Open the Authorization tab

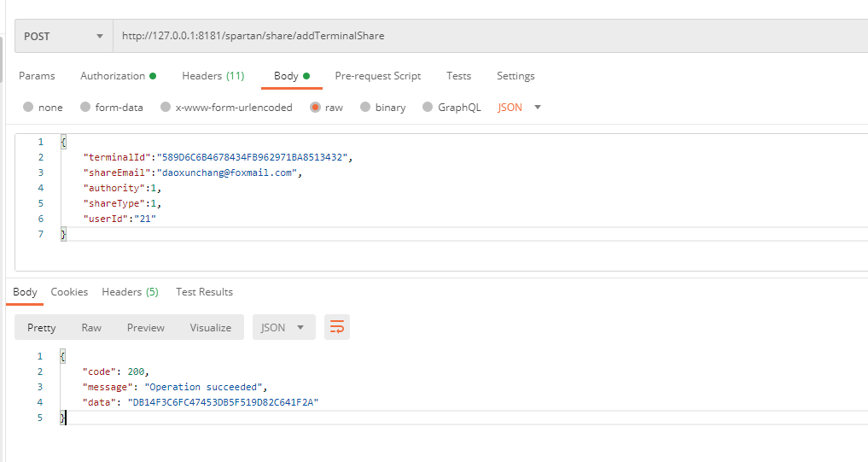pos(118,76)
